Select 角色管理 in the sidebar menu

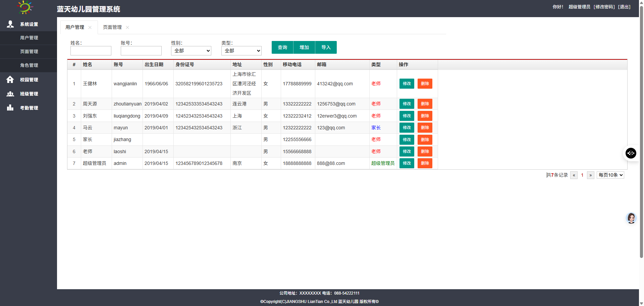[29, 65]
